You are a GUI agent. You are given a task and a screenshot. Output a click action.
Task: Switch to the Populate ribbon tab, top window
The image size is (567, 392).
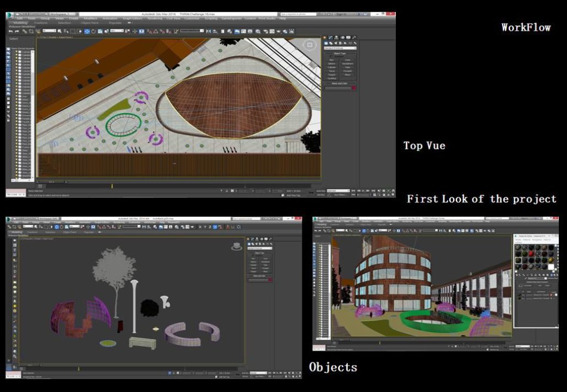[x=116, y=23]
